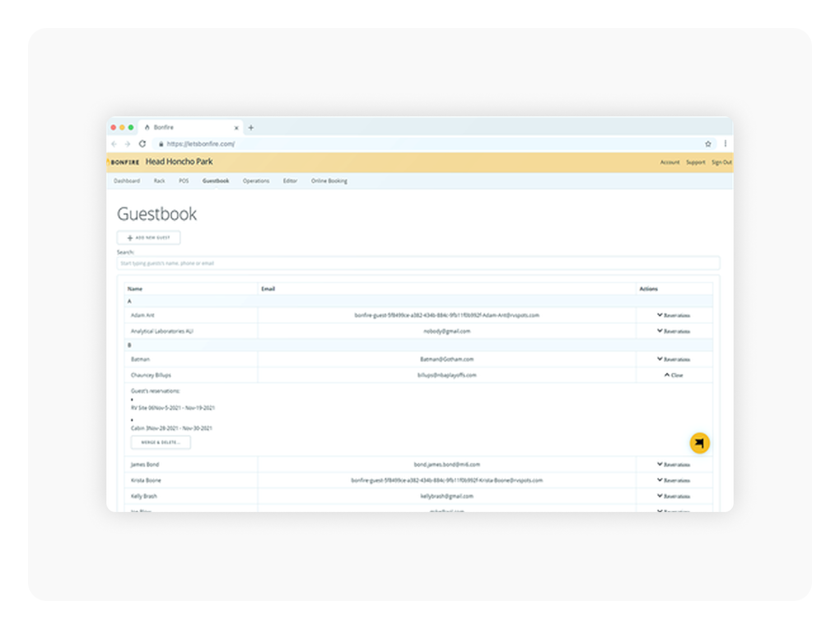The image size is (840, 629).
Task: Open the browser three-dot menu
Action: (x=725, y=144)
